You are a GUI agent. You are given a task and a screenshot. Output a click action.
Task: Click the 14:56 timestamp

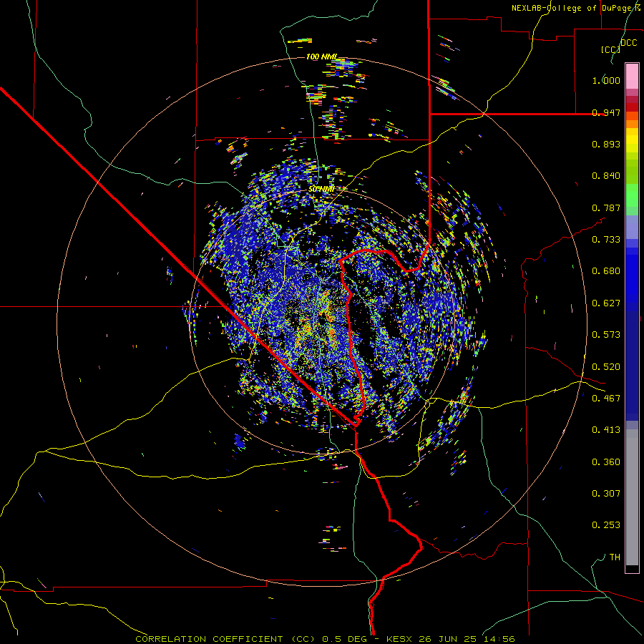(x=498, y=639)
